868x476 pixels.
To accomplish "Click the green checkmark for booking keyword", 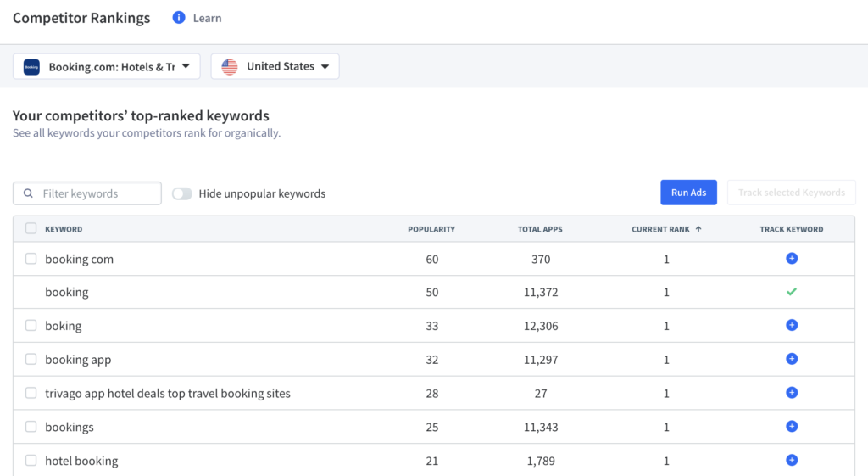I will tap(792, 292).
